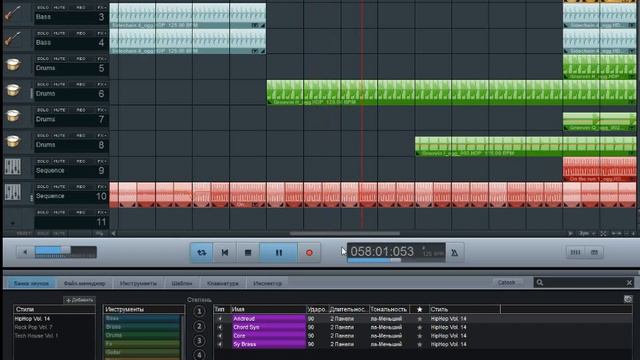Preview the Sy Brass loop with its speaker icon
The height and width of the screenshot is (360, 640).
tap(220, 344)
